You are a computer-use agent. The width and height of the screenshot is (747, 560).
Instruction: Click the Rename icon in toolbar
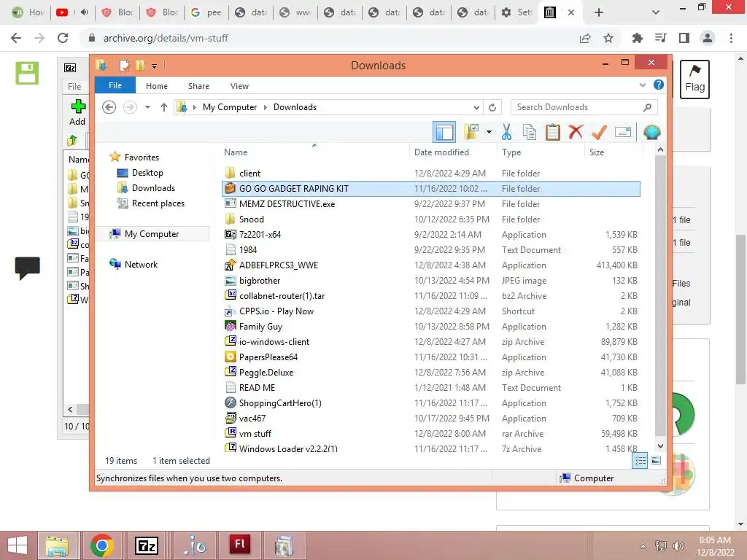[x=623, y=132]
